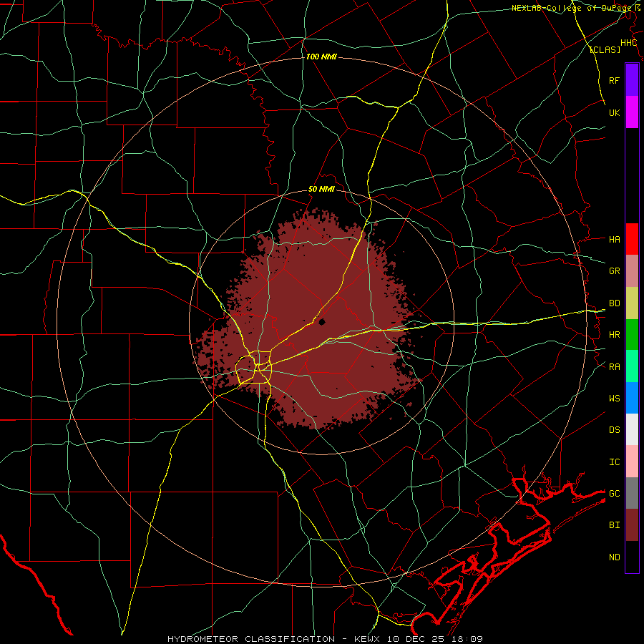Click the "IC" legend label
The height and width of the screenshot is (644, 644).
(615, 462)
